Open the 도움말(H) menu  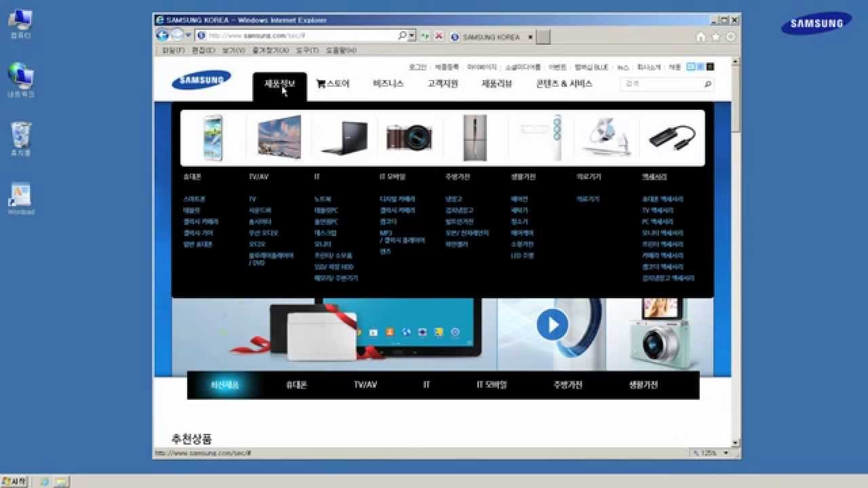click(x=341, y=51)
